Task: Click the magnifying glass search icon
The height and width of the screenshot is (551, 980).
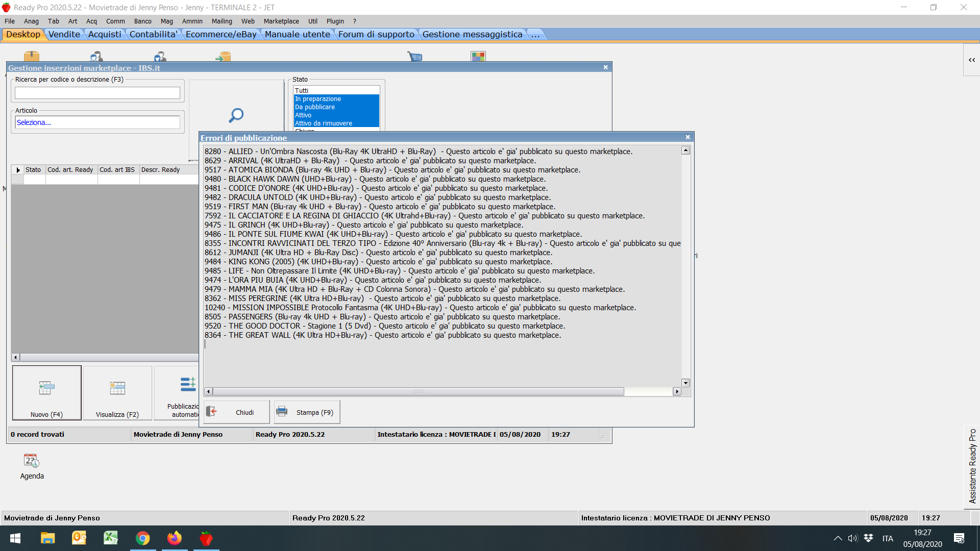Action: tap(236, 115)
